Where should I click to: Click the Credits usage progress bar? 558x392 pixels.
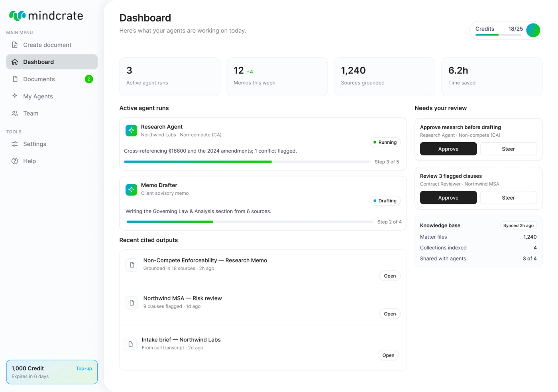click(x=498, y=35)
